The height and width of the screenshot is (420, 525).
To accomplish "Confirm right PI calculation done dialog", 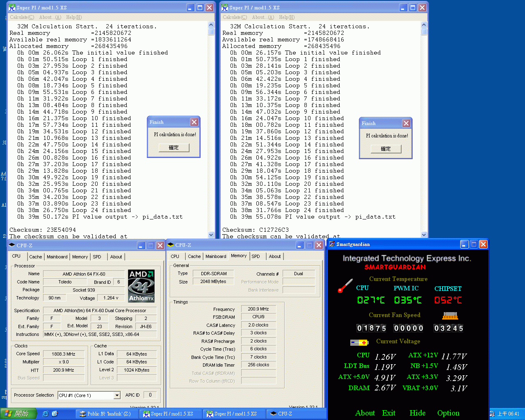I will click(386, 149).
